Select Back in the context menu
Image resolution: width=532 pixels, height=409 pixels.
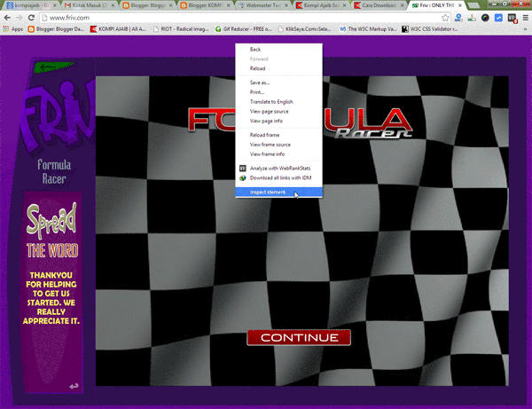click(x=279, y=49)
